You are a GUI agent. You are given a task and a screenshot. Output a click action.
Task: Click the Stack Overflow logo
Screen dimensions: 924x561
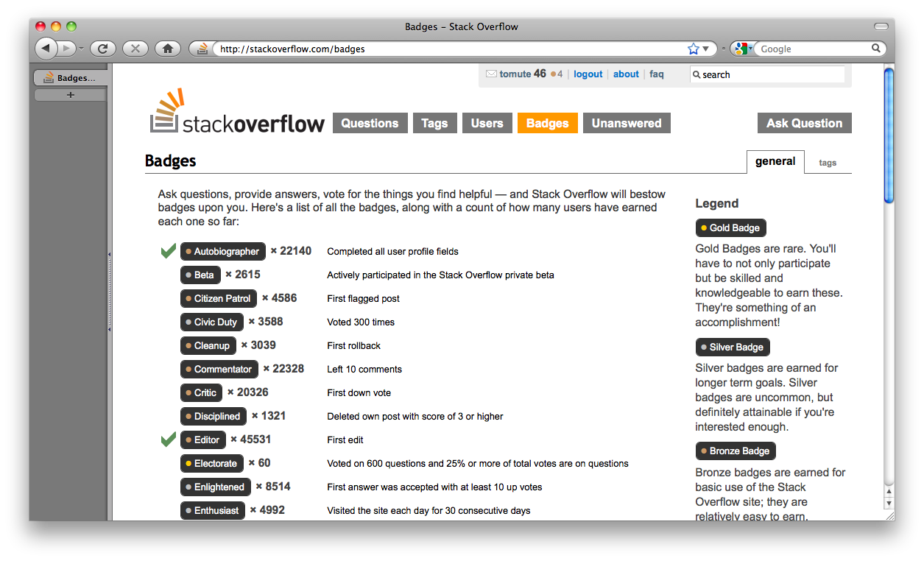point(237,112)
